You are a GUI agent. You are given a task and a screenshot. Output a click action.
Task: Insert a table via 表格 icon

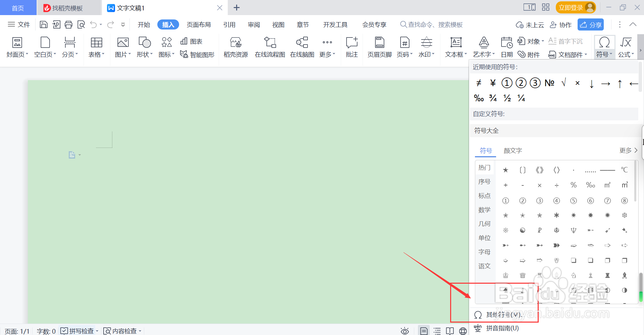[x=97, y=47]
